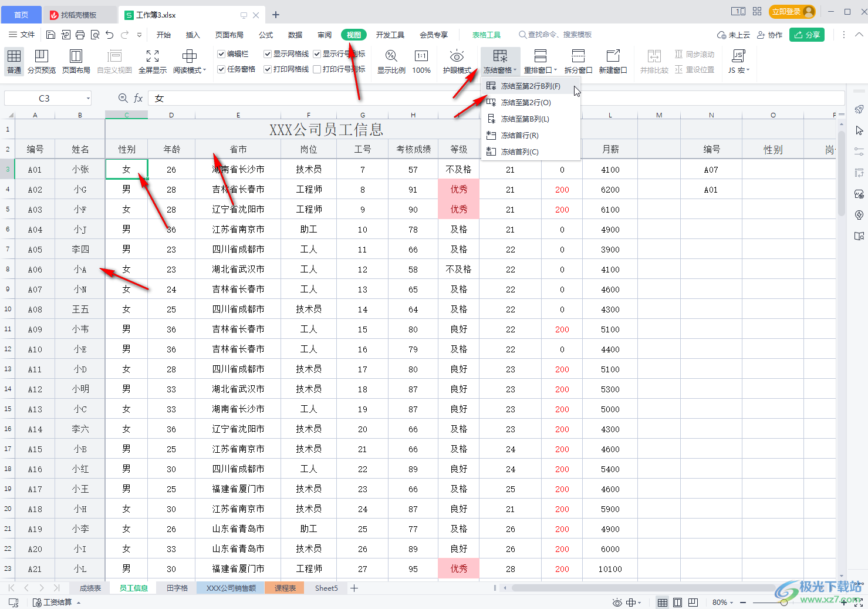Open the 文件 file menu
Image resolution: width=868 pixels, height=609 pixels.
pyautogui.click(x=22, y=35)
